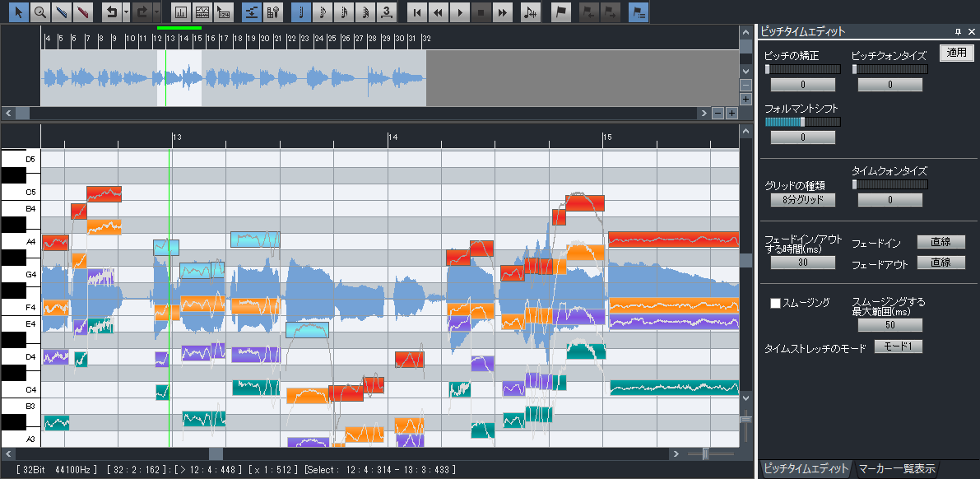Screen dimensions: 980x479
Task: Select the triplet note grid icon
Action: click(x=388, y=12)
